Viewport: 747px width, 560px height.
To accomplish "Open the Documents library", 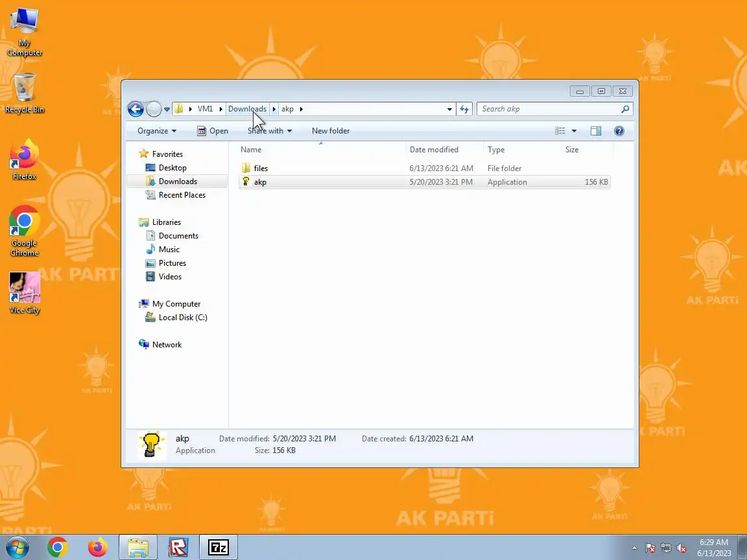I will 178,236.
